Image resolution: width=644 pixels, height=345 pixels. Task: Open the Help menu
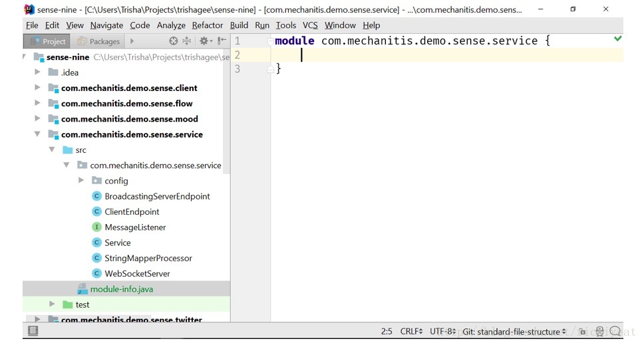coord(371,25)
